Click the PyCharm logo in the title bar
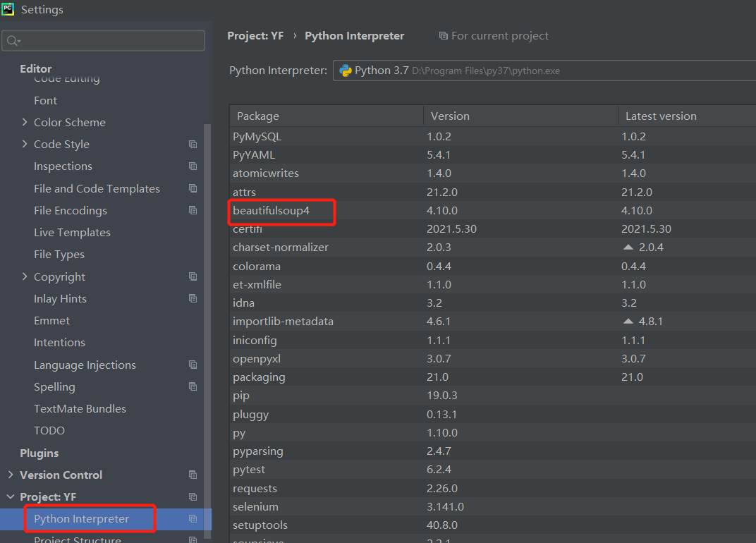Screen dimensions: 756x543 tap(8, 9)
